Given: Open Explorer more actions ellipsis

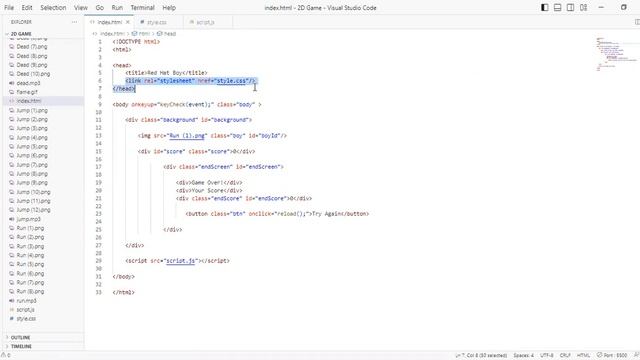Looking at the screenshot, I should [x=74, y=22].
